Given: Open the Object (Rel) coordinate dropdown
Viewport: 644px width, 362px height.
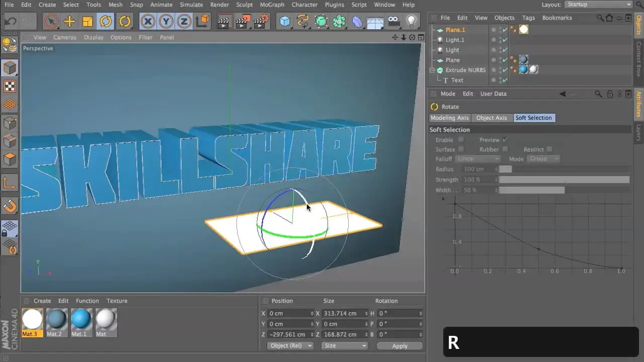Looking at the screenshot, I should point(290,346).
